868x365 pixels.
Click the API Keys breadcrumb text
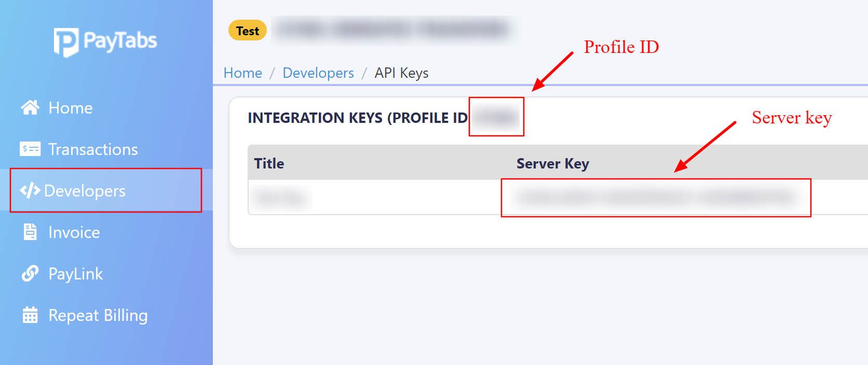[402, 73]
